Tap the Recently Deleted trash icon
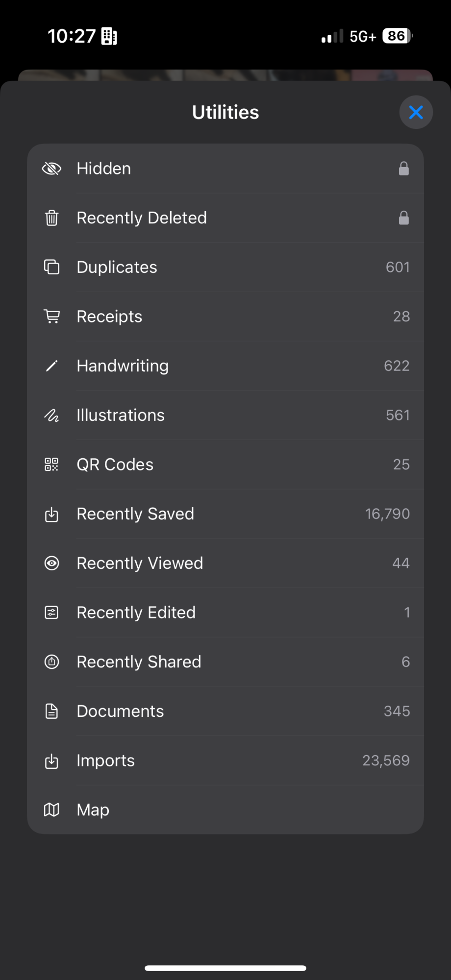 coord(51,218)
